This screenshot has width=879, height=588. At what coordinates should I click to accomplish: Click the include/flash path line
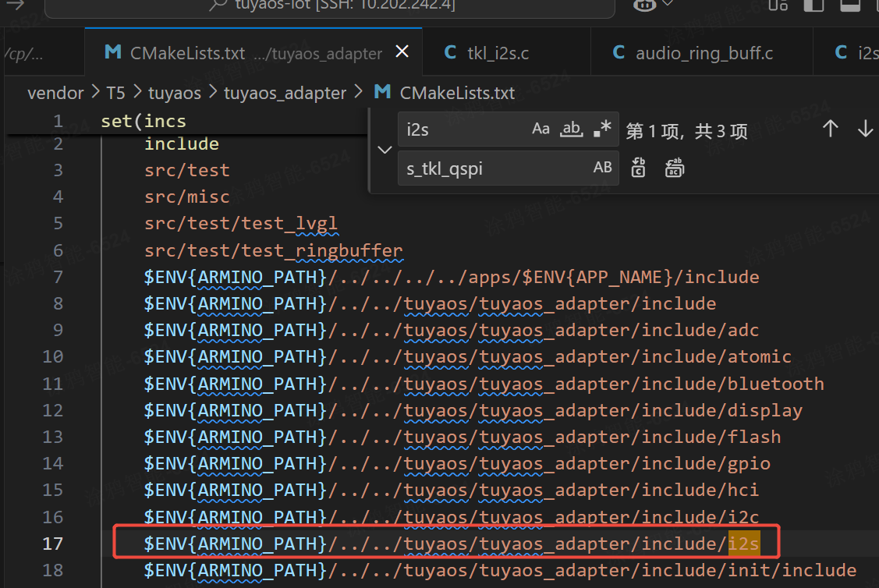click(x=462, y=437)
